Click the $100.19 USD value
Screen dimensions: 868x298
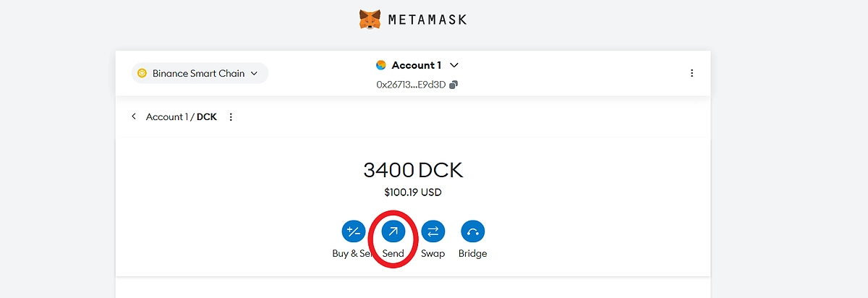point(412,193)
